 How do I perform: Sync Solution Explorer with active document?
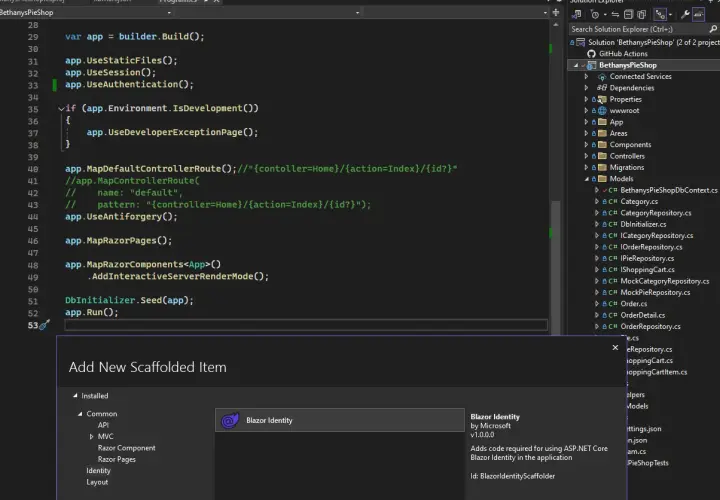[x=616, y=15]
